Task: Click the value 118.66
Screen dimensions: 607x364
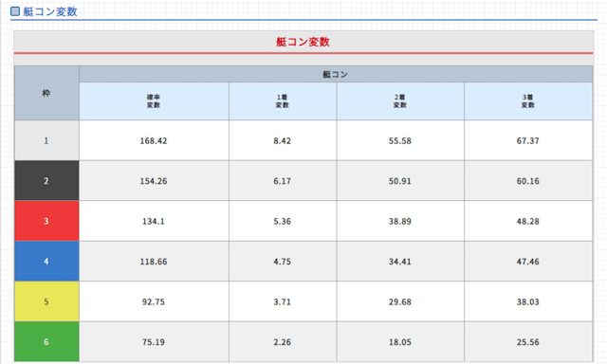Action: tap(154, 262)
